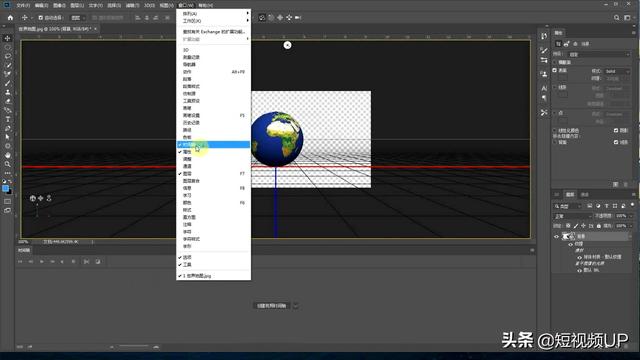Toggle the 横截面 cross section checkbox
Image resolution: width=640 pixels, height=360 pixels.
click(554, 62)
